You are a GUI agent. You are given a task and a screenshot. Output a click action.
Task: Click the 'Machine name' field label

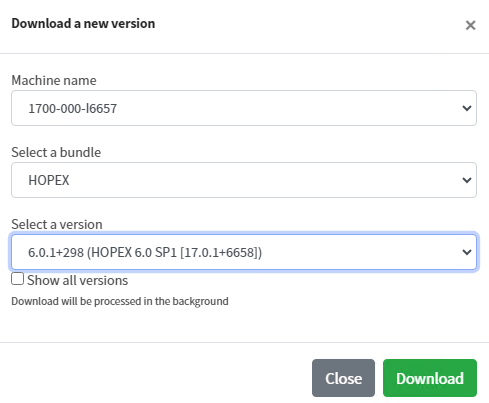[54, 80]
